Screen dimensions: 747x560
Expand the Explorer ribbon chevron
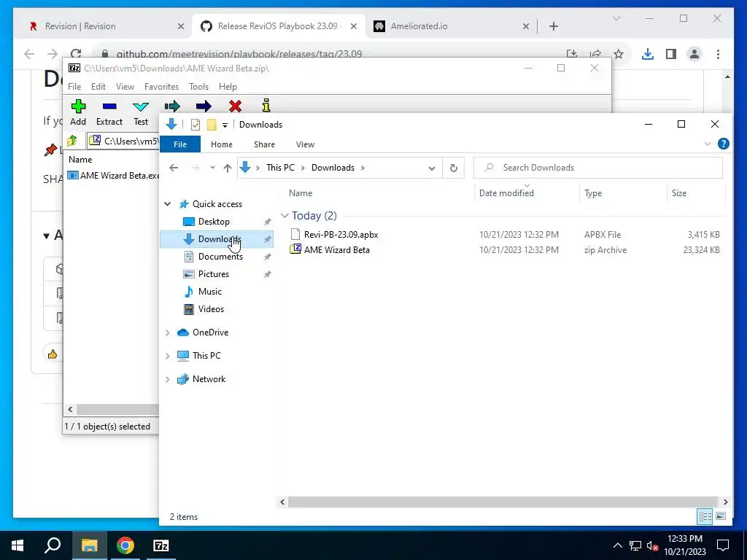(x=708, y=144)
